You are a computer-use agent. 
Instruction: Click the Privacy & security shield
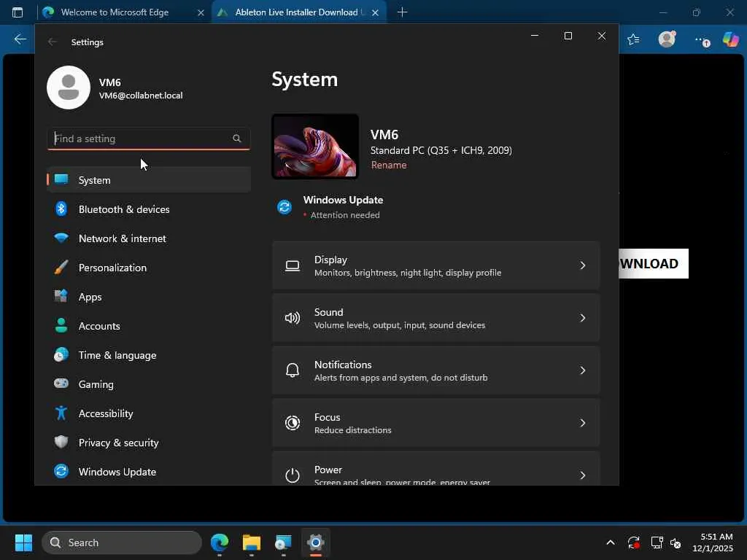62,443
